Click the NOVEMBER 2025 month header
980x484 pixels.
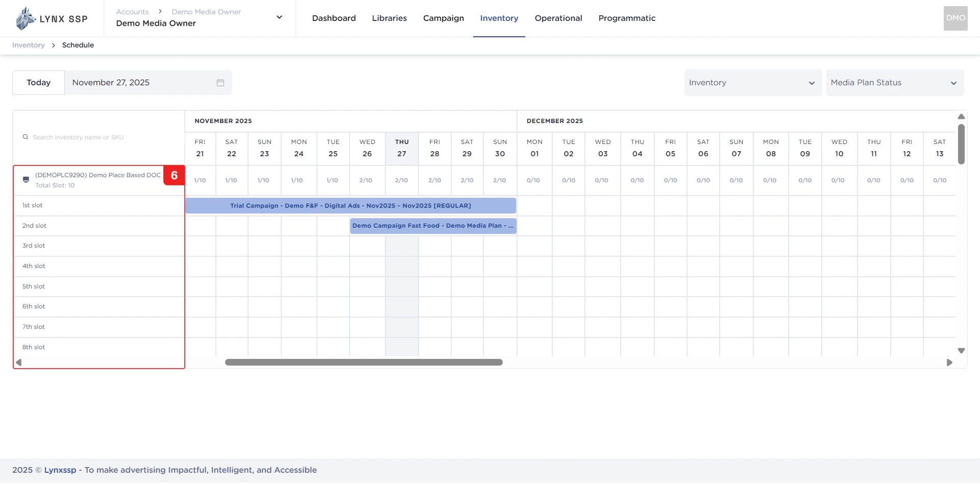[223, 122]
